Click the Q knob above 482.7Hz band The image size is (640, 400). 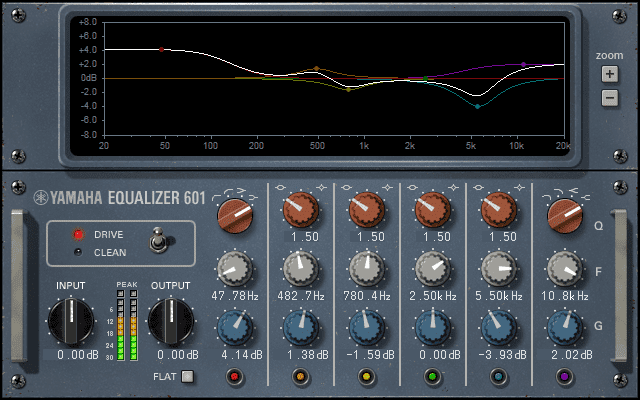coord(301,210)
